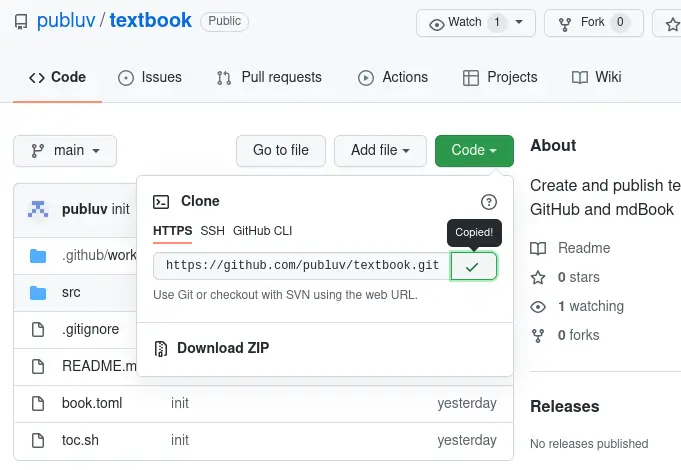Click the book.toml file icon
The width and height of the screenshot is (681, 470).
click(38, 404)
